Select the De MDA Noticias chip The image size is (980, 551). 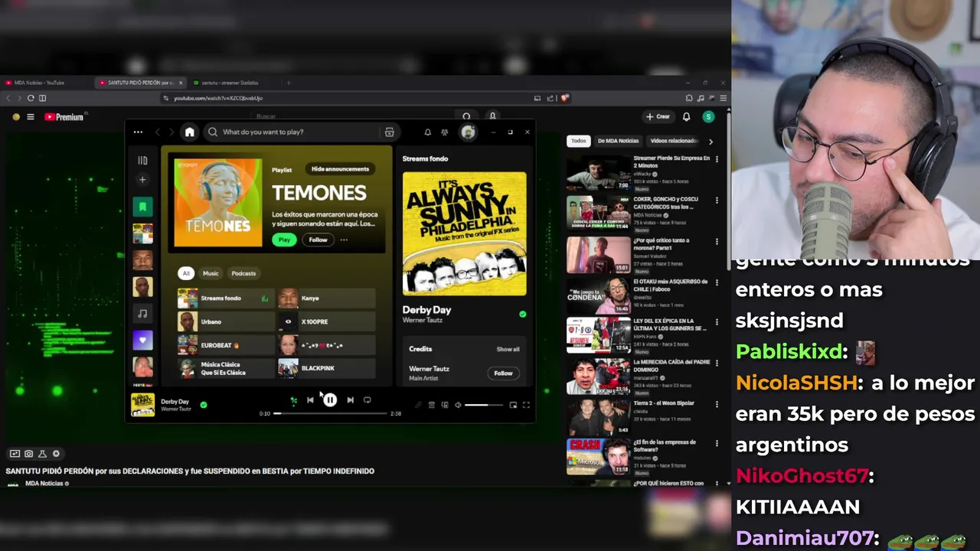pos(618,141)
